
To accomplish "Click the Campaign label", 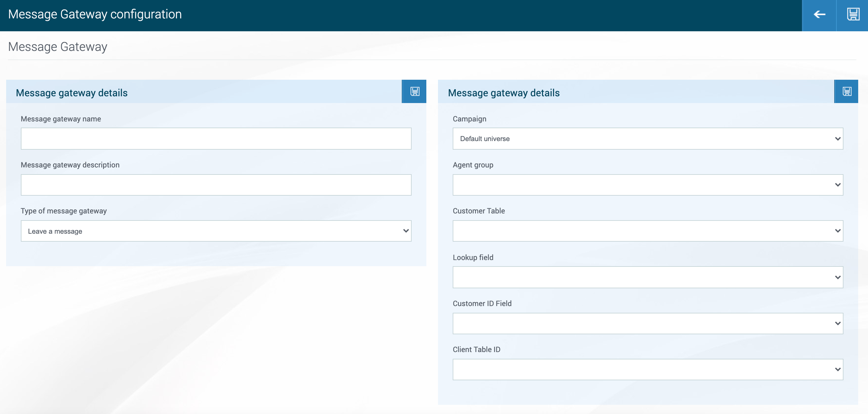I will pos(469,119).
